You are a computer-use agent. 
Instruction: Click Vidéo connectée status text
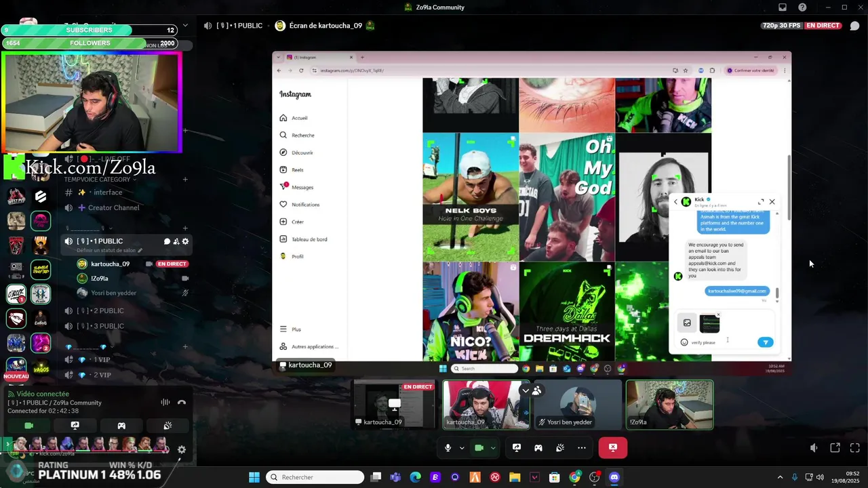click(x=43, y=394)
